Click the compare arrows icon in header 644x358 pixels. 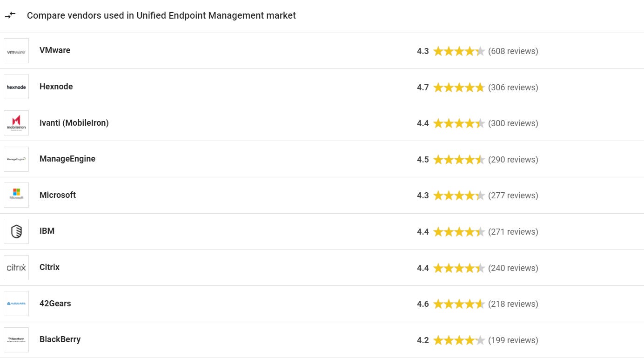(x=10, y=15)
